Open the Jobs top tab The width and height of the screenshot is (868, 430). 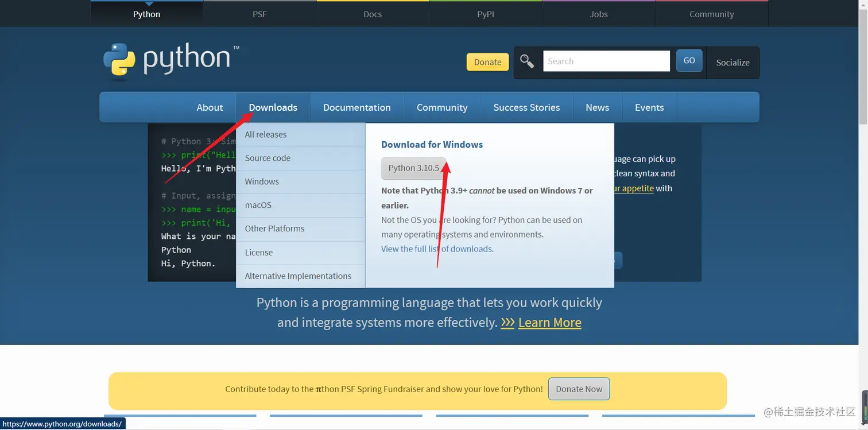click(x=599, y=14)
